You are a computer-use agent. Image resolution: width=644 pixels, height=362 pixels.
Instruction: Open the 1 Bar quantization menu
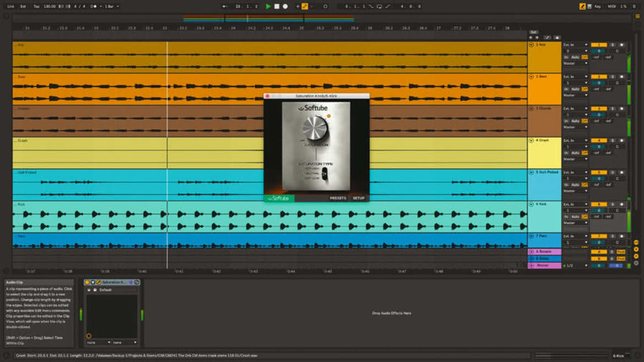[x=112, y=6]
